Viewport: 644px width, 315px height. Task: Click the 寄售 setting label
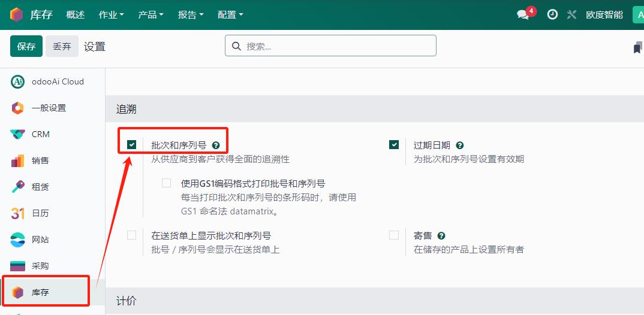(x=423, y=236)
